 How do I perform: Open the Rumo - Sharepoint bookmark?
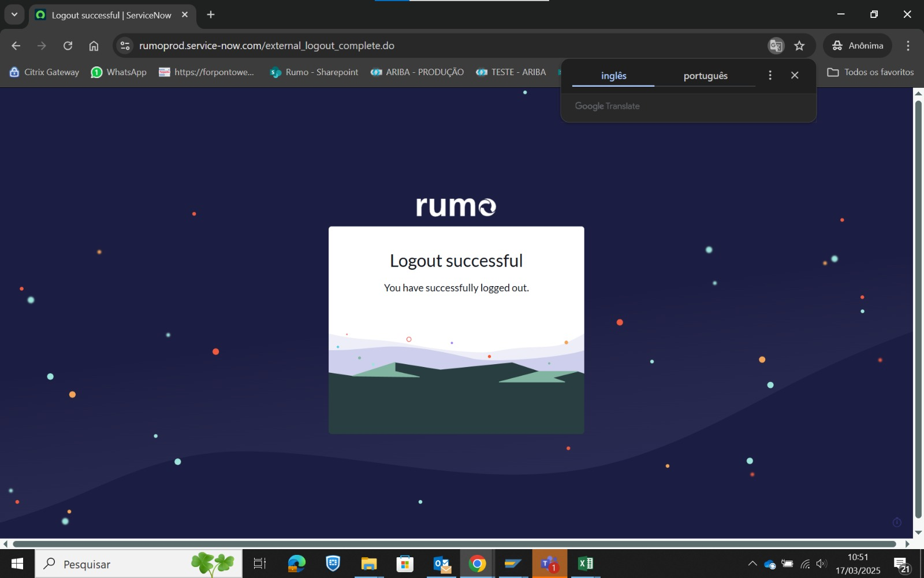(314, 72)
